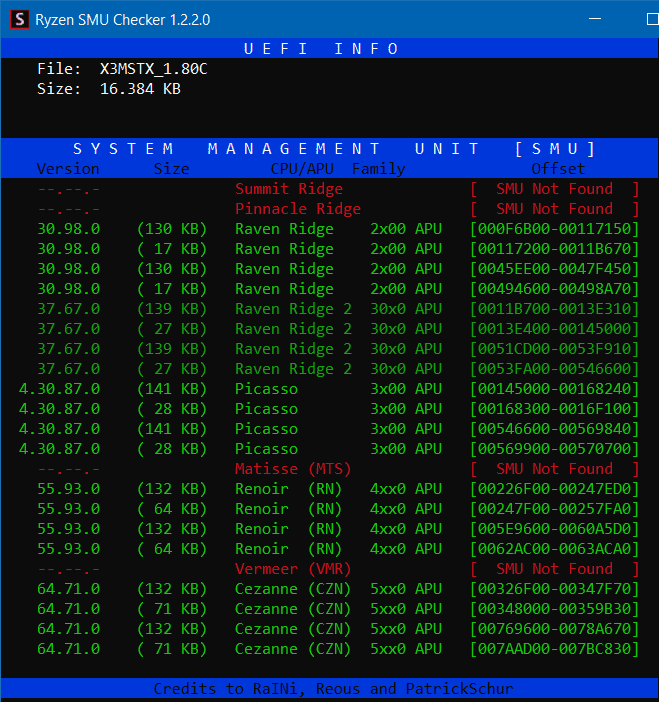
Task: Click '2x00 APU' in the row with offset 00117200
Action: pyautogui.click(x=406, y=249)
